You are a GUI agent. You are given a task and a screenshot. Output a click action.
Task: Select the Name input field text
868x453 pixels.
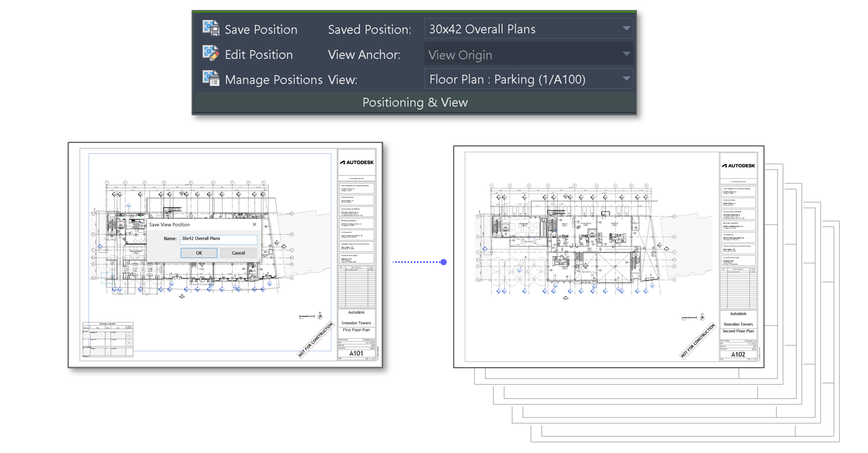(218, 238)
